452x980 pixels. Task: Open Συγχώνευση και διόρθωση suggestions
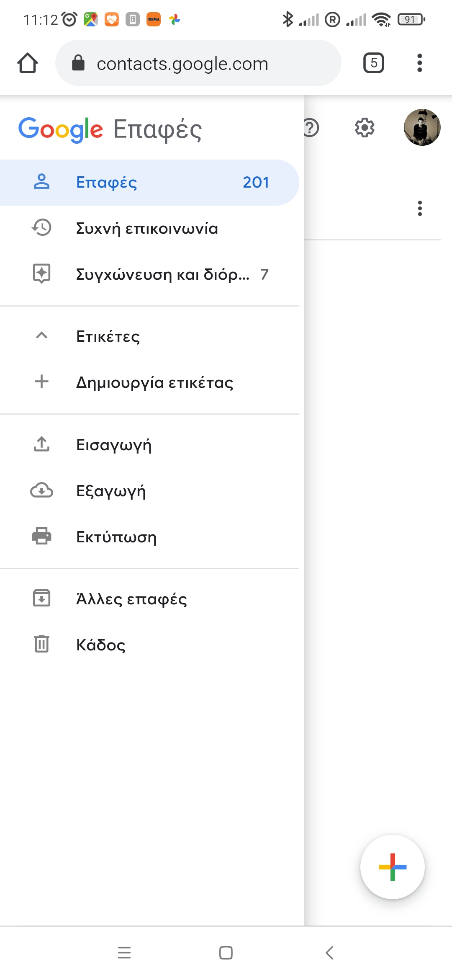pyautogui.click(x=162, y=275)
